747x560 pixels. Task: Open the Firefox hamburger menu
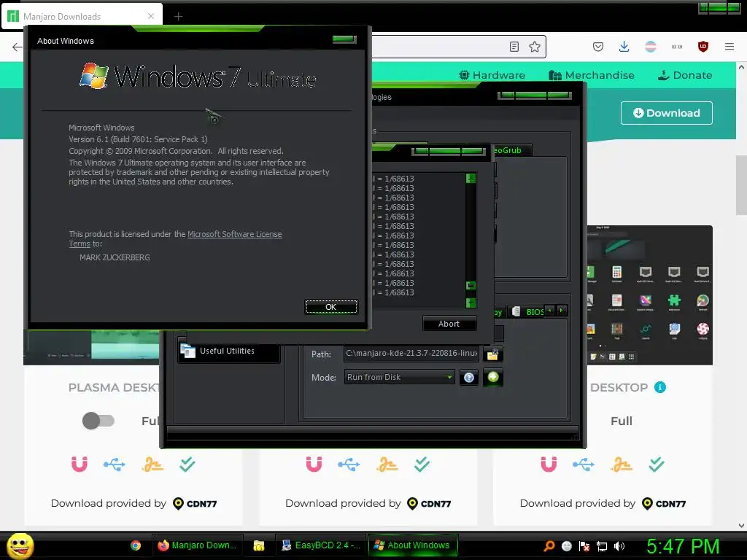[x=729, y=47]
